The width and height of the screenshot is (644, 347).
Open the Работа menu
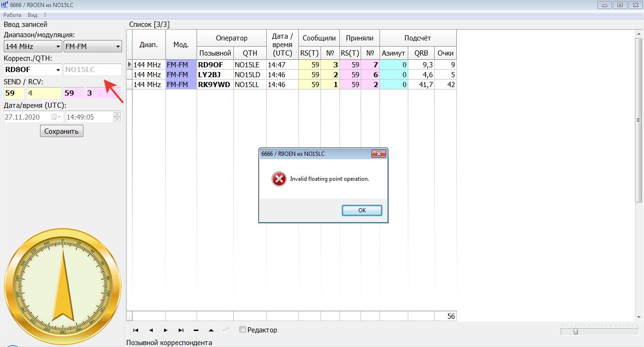point(12,15)
